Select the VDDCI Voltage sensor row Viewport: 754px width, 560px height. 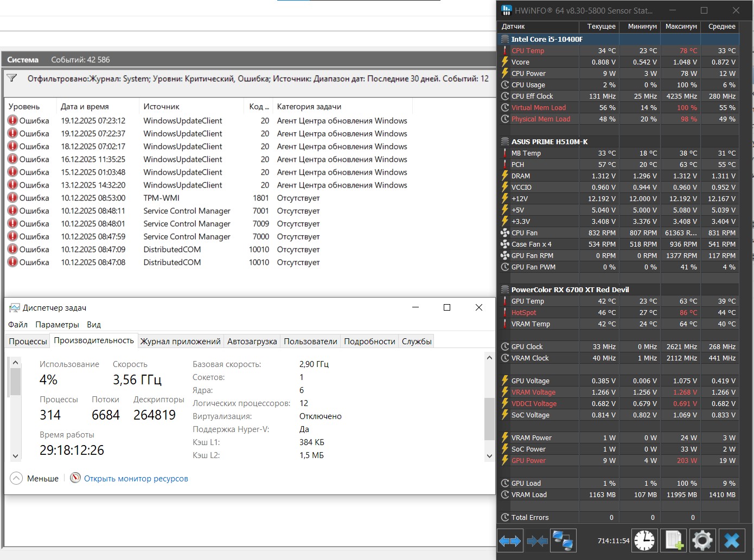[x=618, y=403]
